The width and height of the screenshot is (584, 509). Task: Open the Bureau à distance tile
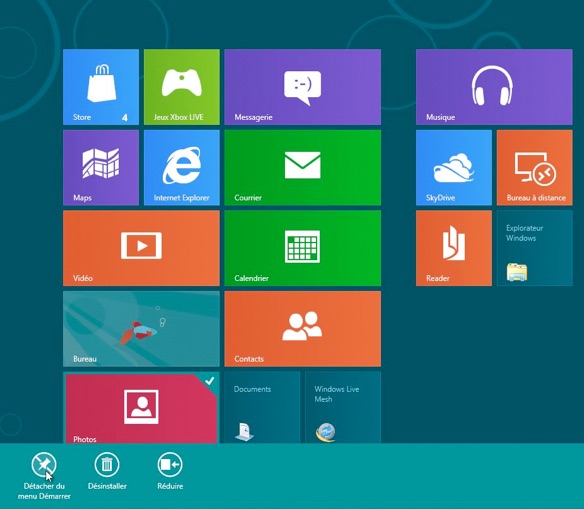(x=534, y=168)
